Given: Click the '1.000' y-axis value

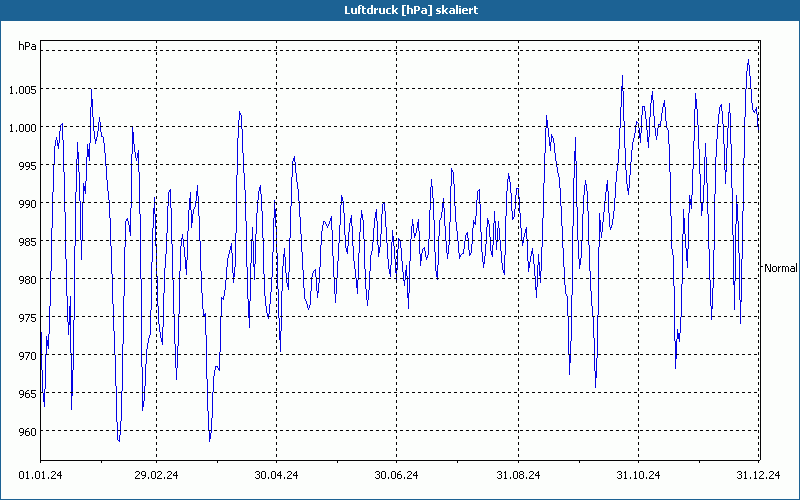Looking at the screenshot, I should pos(23,128).
